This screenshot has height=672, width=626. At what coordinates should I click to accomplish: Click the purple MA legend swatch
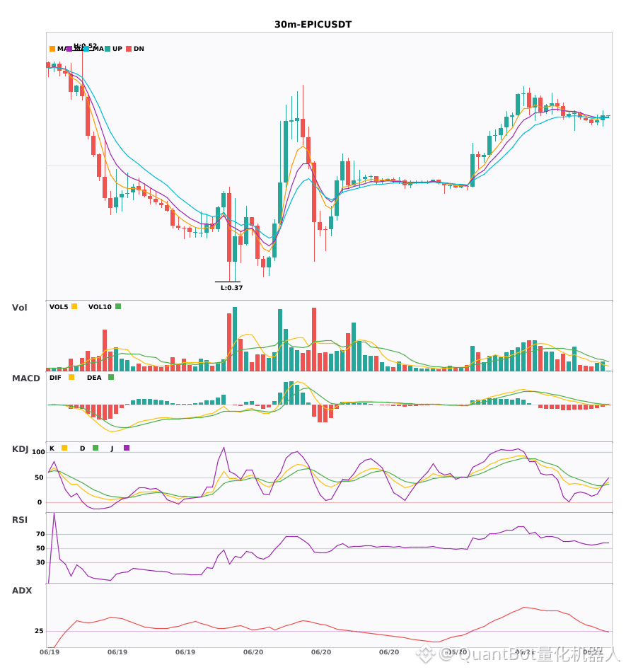(69, 49)
